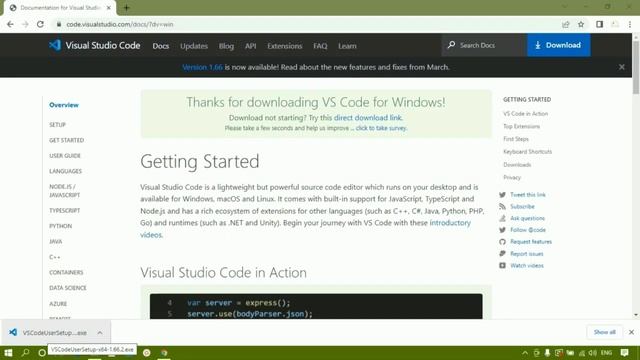Click the icon beside Ask questions
This screenshot has height=360, width=640.
pos(502,218)
